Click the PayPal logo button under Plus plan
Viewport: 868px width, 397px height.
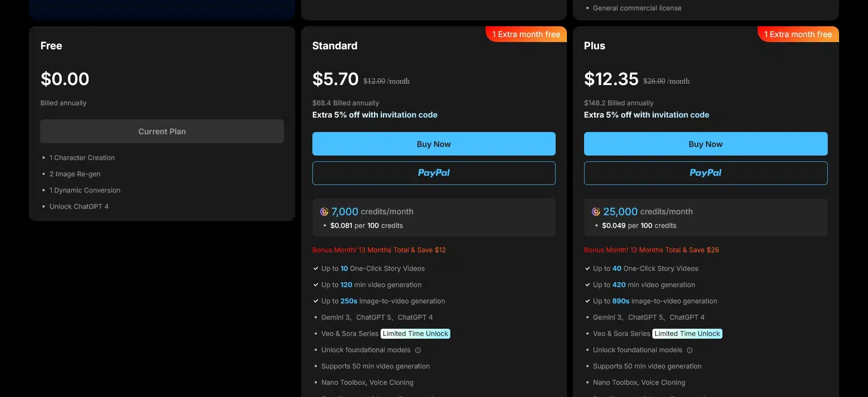(705, 173)
